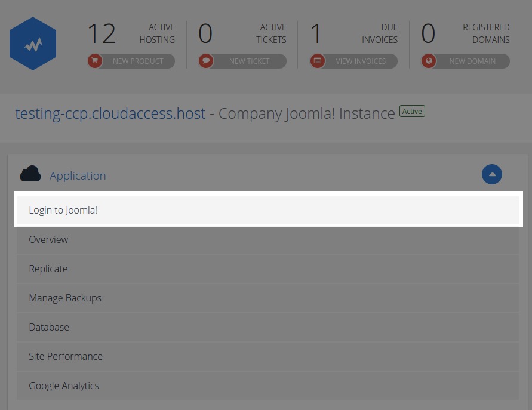This screenshot has width=532, height=410.
Task: Open the Replicate menu entry
Action: pos(267,269)
